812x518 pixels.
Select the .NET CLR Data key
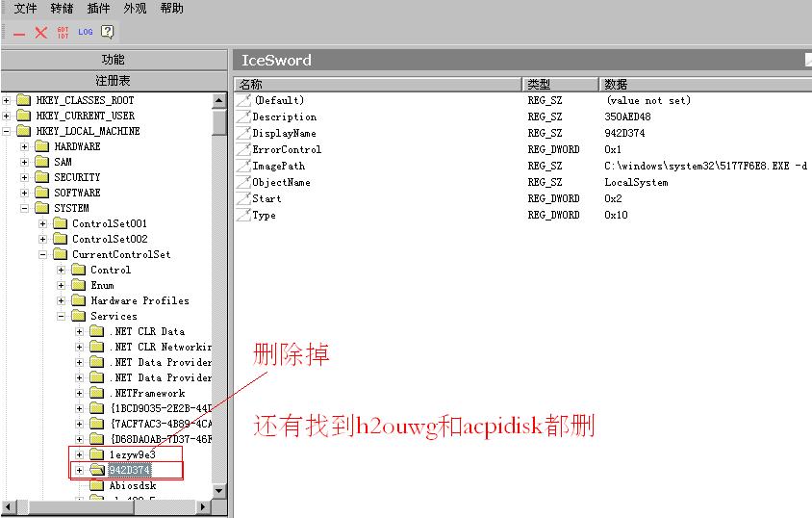(x=147, y=331)
